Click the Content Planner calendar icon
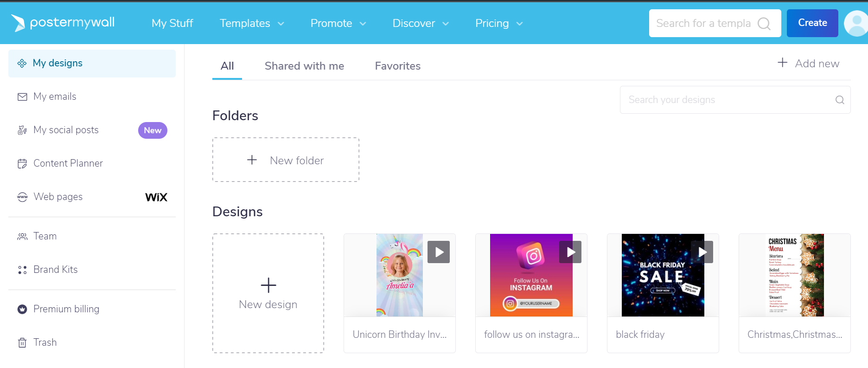Viewport: 868px width, 368px height. (22, 163)
